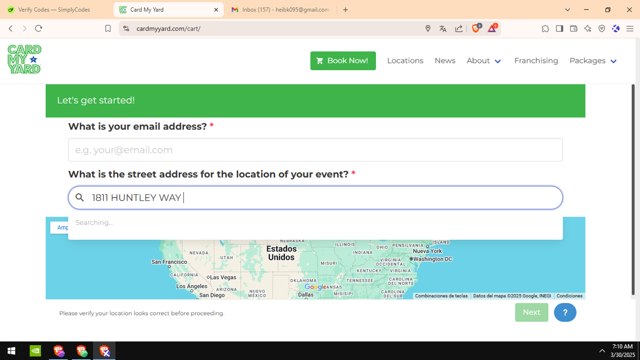640x360 pixels.
Task: Open the Brave VPN shield icon
Action: [x=602, y=29]
